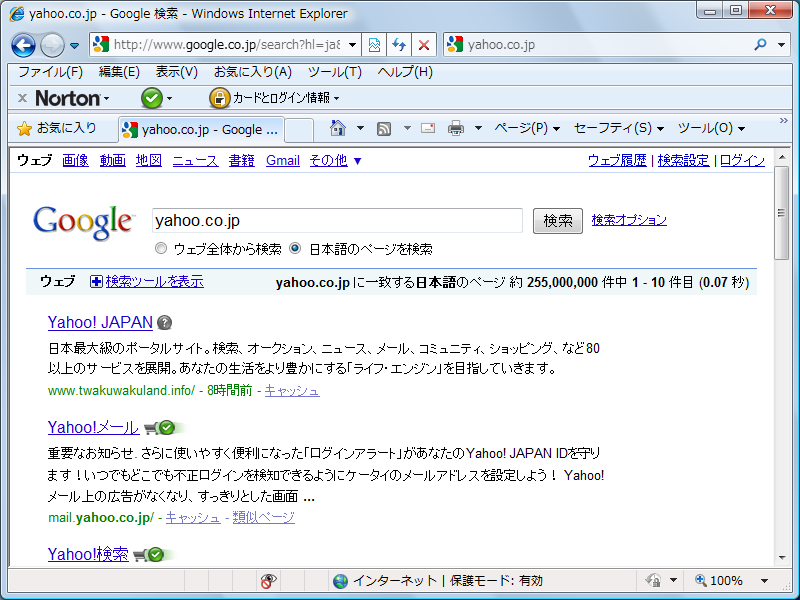Screen dimensions: 800x600
Task: Click the Home icon in command bar
Action: click(x=338, y=128)
